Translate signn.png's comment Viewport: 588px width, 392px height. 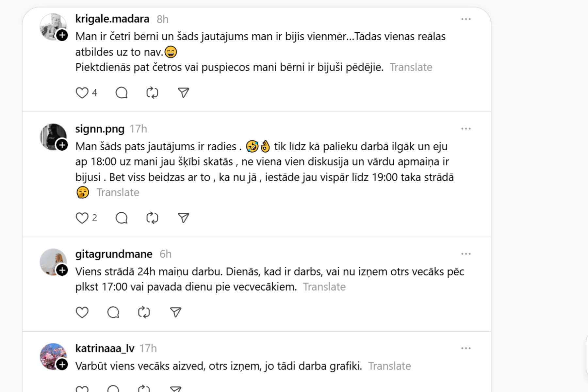[x=118, y=192]
